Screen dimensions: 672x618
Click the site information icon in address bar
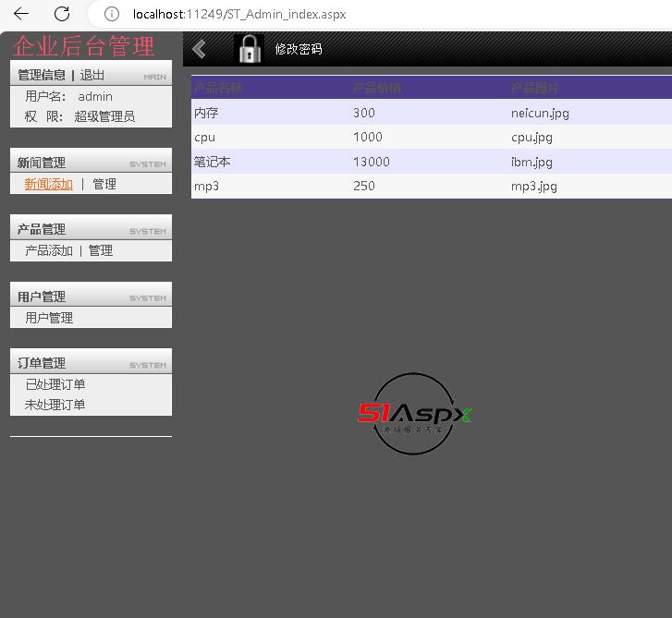[111, 14]
